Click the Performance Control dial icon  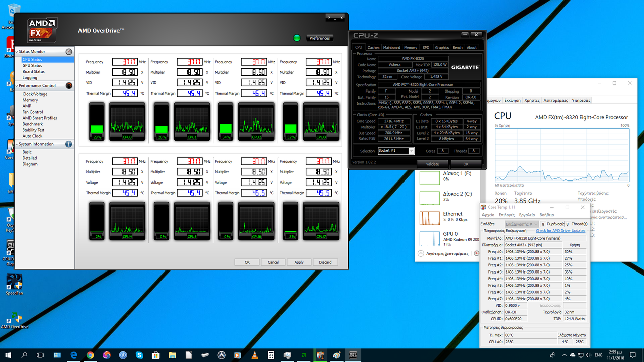point(69,86)
